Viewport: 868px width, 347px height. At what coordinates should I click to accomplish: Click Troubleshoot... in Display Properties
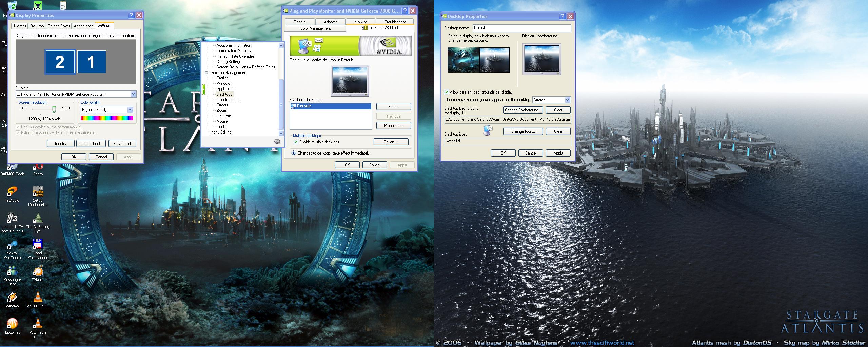tap(91, 144)
